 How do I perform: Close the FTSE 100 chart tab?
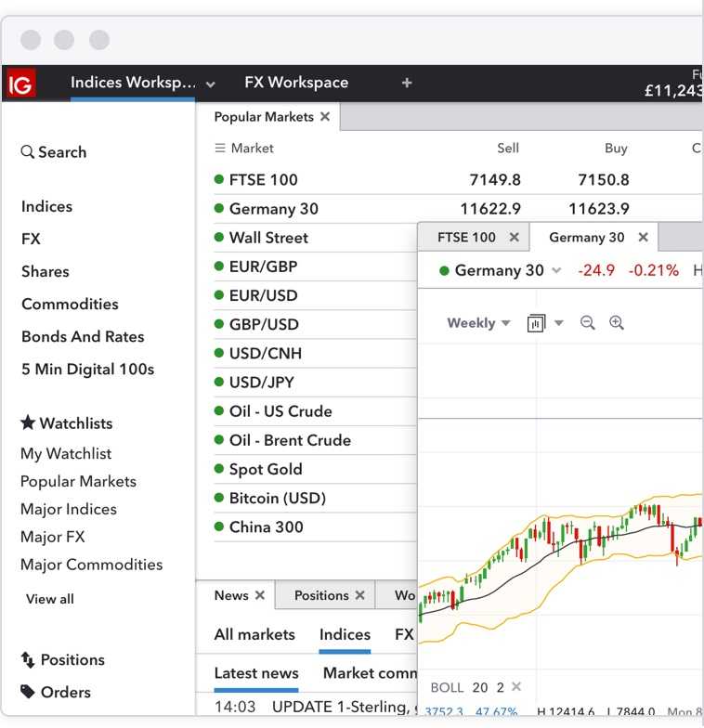coord(515,238)
